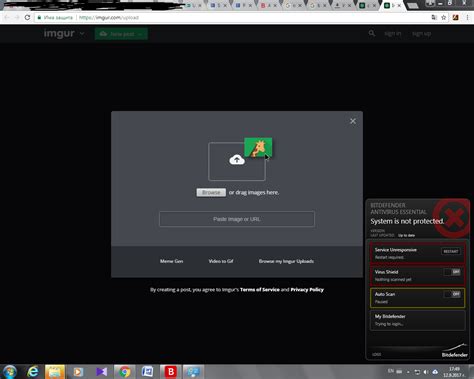
Task: Open Browse my Imgur Uploads
Action: point(286,261)
